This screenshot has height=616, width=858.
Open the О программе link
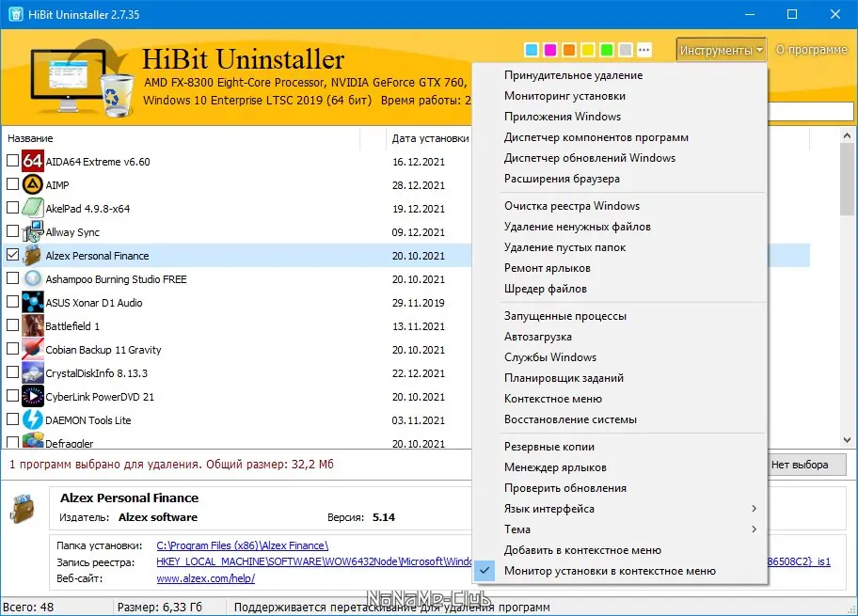click(812, 49)
